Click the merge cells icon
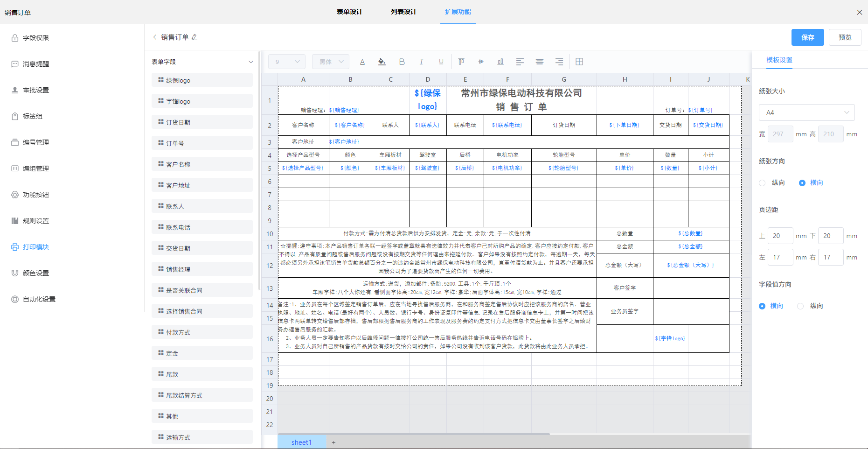The image size is (868, 449). coord(579,62)
